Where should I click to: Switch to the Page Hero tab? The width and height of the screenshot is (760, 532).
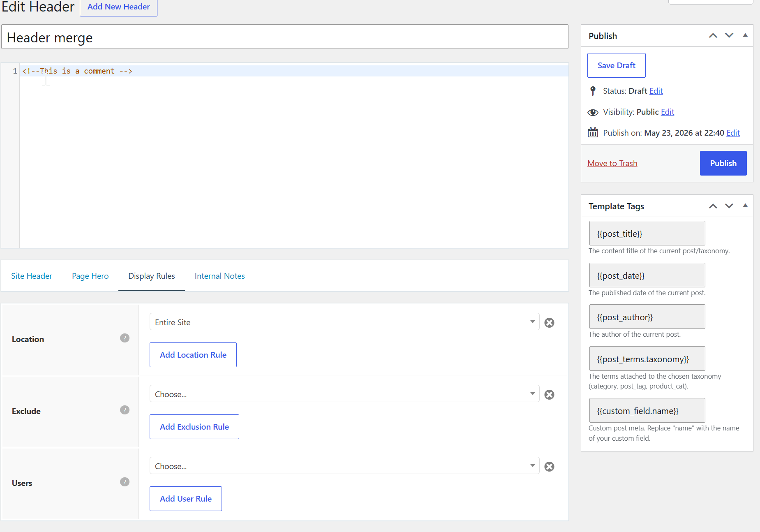(x=90, y=276)
